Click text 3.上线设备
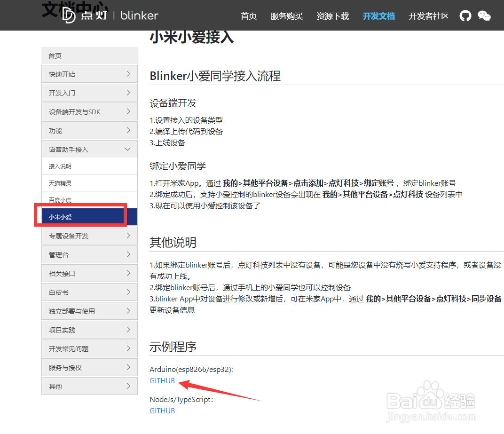Viewport: 504px width, 434px height. click(167, 143)
